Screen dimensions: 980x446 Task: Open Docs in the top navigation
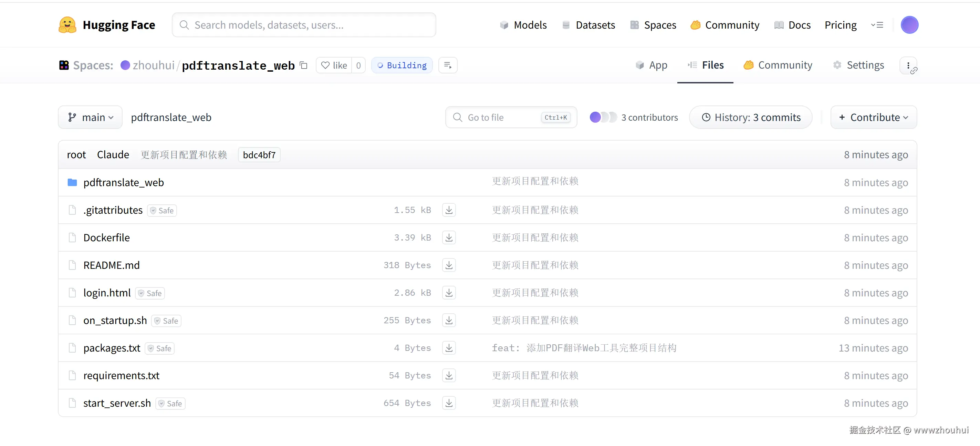coord(792,25)
